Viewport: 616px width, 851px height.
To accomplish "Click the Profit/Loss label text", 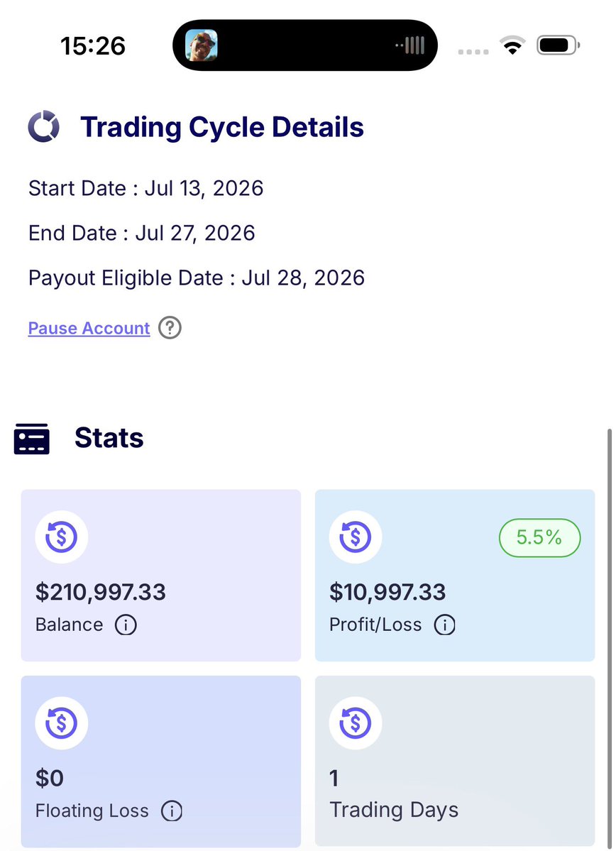I will click(x=375, y=625).
